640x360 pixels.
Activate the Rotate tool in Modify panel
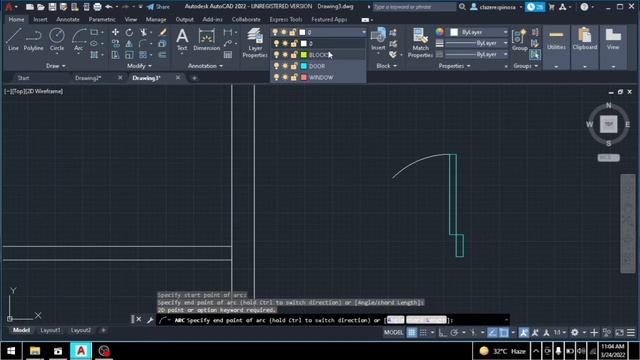point(129,32)
